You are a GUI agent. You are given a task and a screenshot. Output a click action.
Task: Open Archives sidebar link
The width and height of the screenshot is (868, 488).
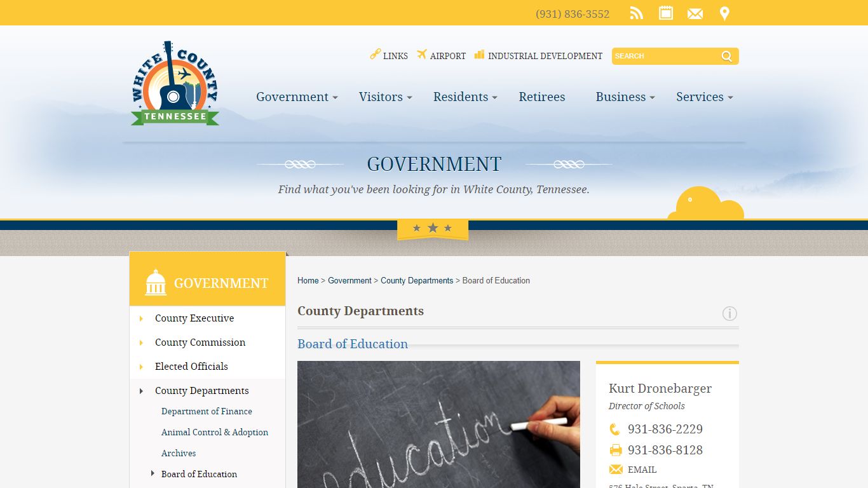click(179, 453)
